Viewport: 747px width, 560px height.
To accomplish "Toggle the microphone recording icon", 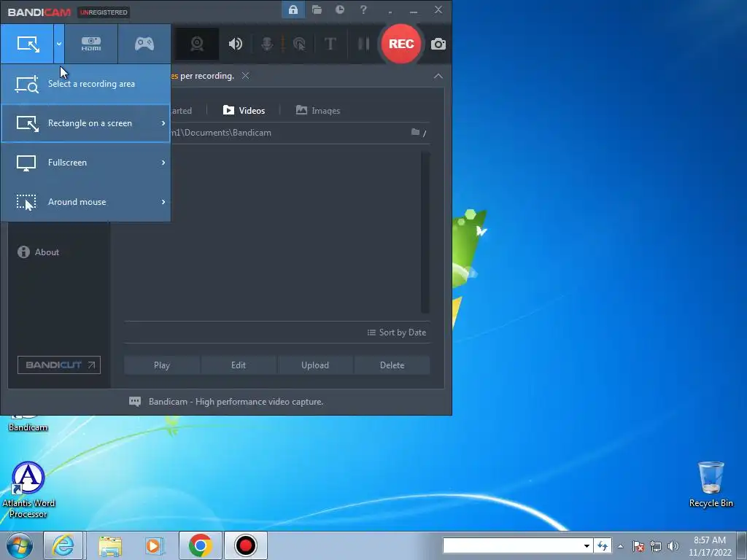I will (267, 44).
